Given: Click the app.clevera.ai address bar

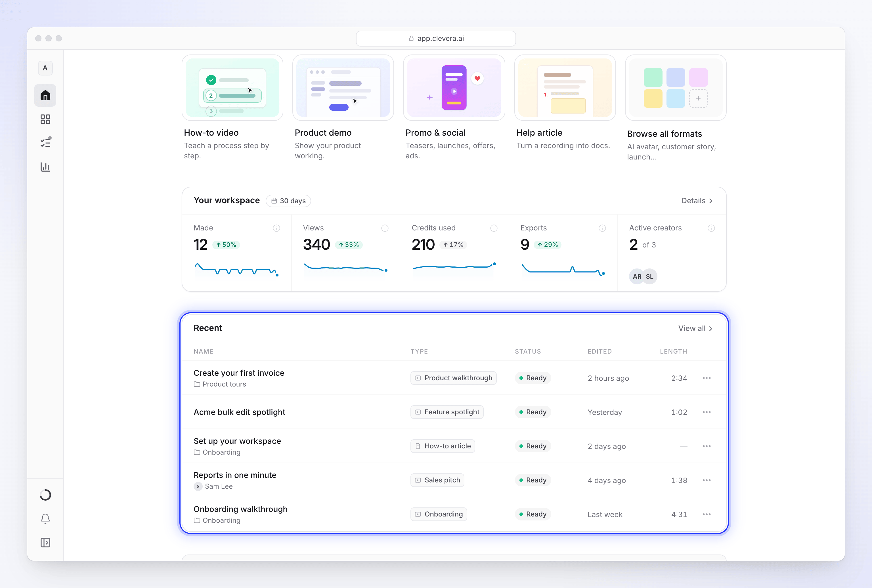Looking at the screenshot, I should coord(436,38).
